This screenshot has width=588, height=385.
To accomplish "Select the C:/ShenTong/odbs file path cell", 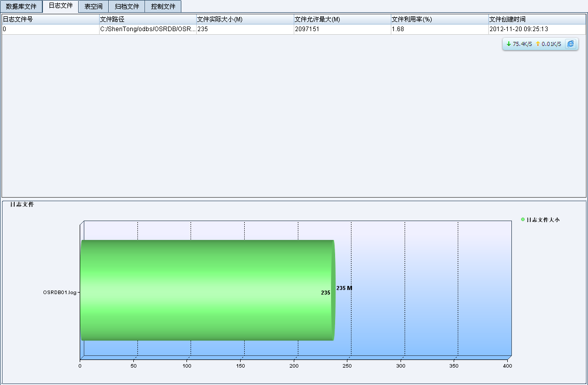I will (148, 29).
